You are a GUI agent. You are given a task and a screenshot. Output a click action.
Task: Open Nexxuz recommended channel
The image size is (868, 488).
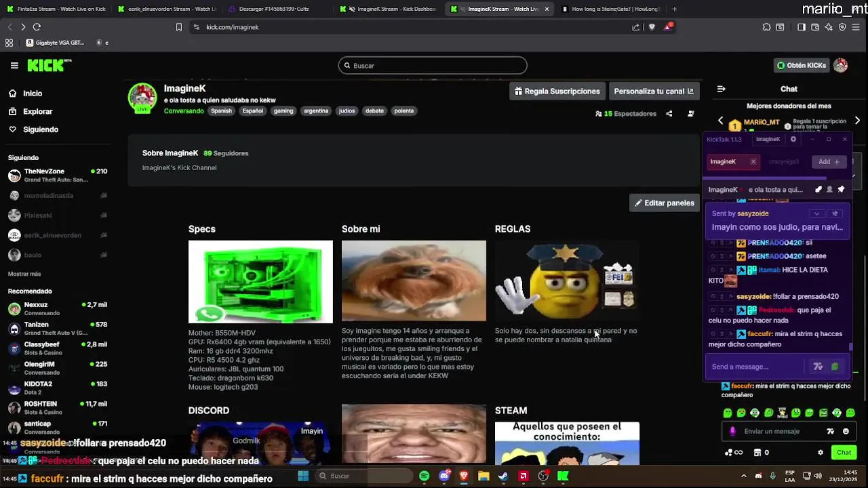coord(58,309)
